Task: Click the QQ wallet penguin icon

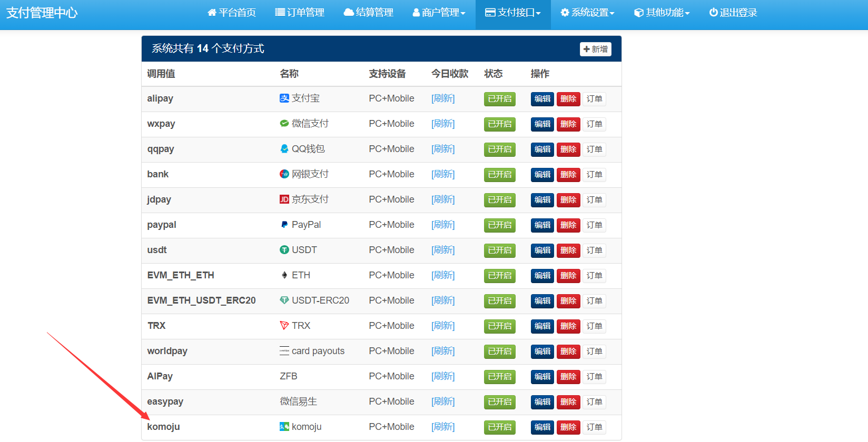Action: tap(284, 149)
